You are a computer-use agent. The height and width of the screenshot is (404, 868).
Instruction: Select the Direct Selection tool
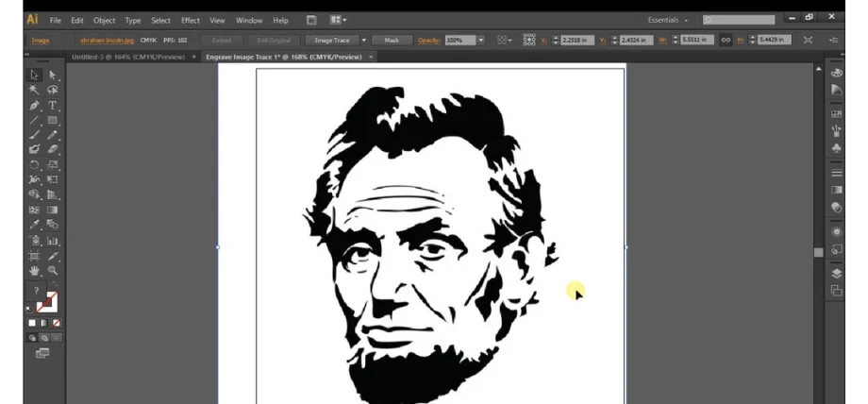[53, 76]
